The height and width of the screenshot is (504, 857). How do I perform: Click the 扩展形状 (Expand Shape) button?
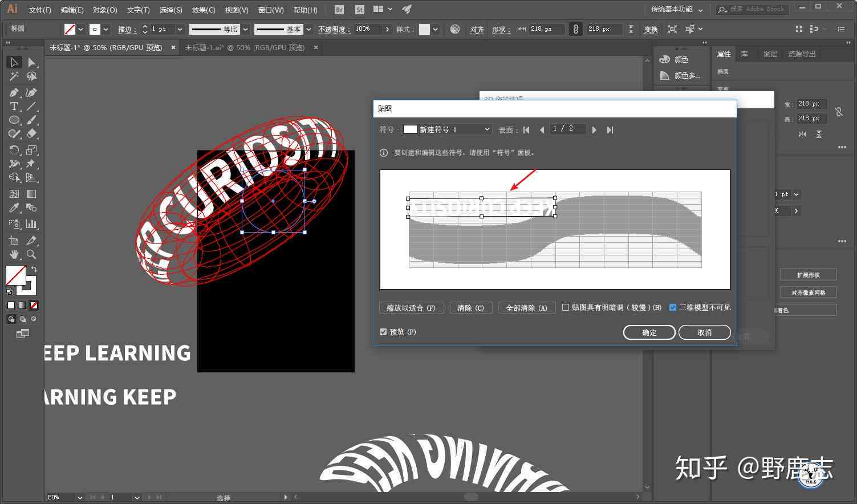coord(808,275)
